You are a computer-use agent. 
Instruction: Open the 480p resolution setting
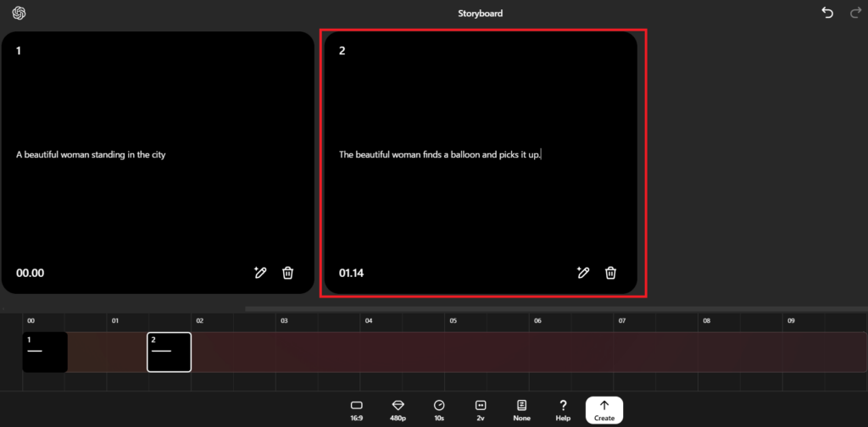coord(398,410)
